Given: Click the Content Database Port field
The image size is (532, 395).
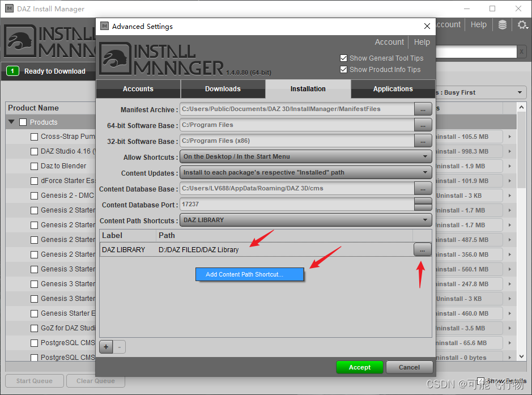Looking at the screenshot, I should (x=297, y=204).
